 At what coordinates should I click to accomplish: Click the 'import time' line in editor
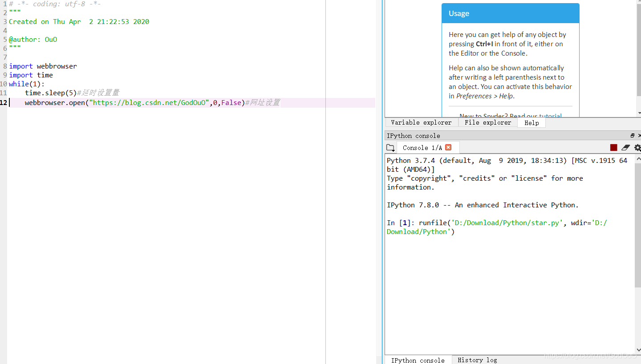pos(31,75)
